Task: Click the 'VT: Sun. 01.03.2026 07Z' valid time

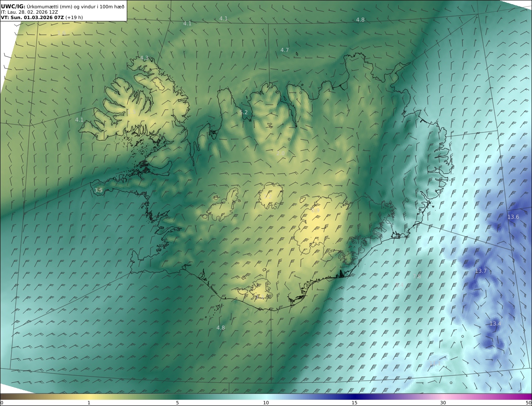Action: [32, 17]
